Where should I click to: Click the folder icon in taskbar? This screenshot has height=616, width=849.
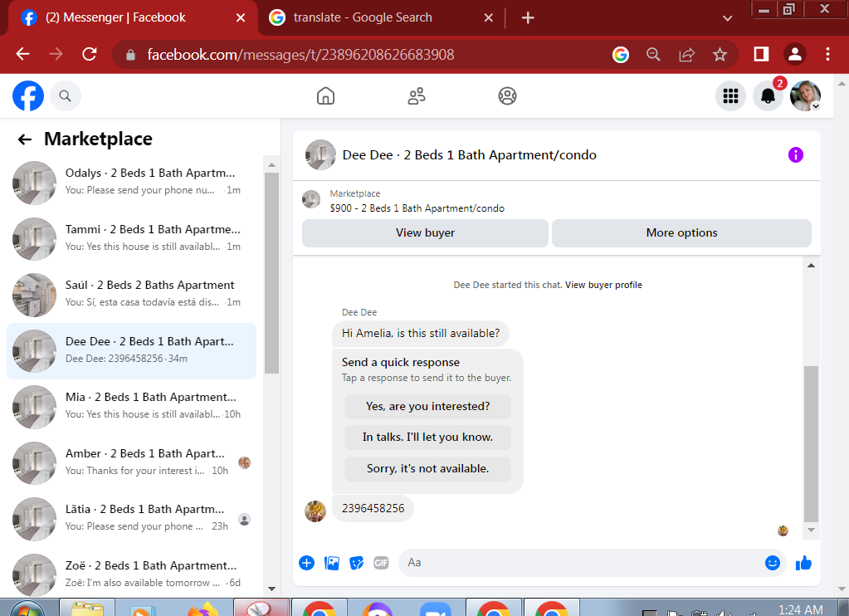(87, 609)
